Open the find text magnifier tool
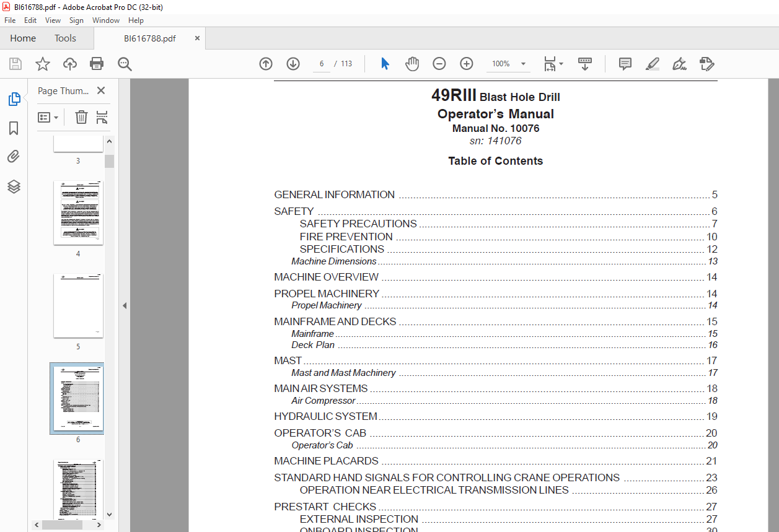The height and width of the screenshot is (532, 779). [125, 64]
